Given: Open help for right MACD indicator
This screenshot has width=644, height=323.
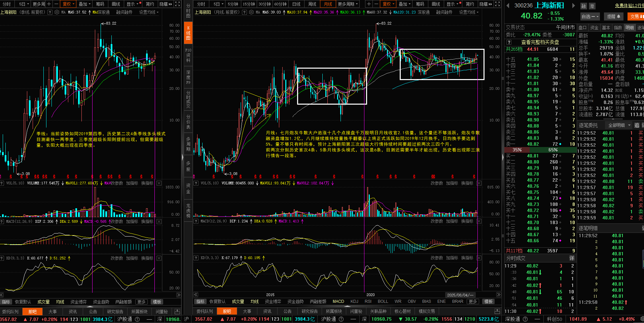Looking at the screenshot, I should [x=196, y=221].
